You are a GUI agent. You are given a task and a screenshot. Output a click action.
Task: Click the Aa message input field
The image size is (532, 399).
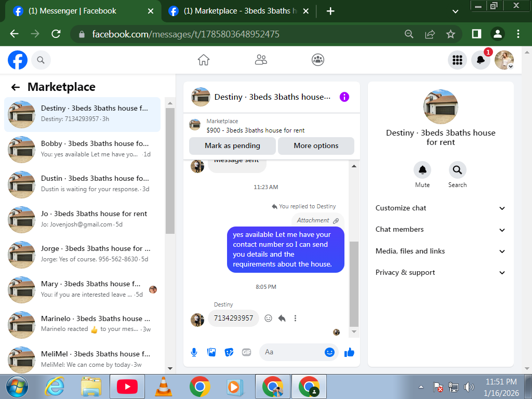(292, 352)
